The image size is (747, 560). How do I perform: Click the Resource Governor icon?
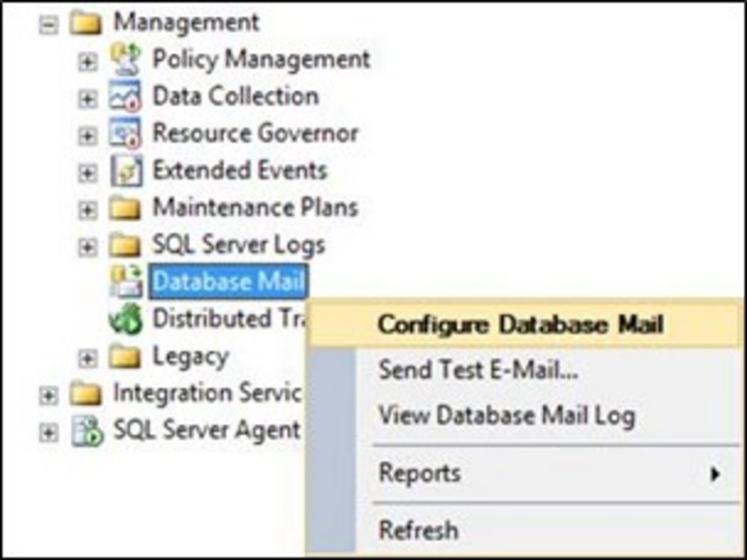click(125, 134)
